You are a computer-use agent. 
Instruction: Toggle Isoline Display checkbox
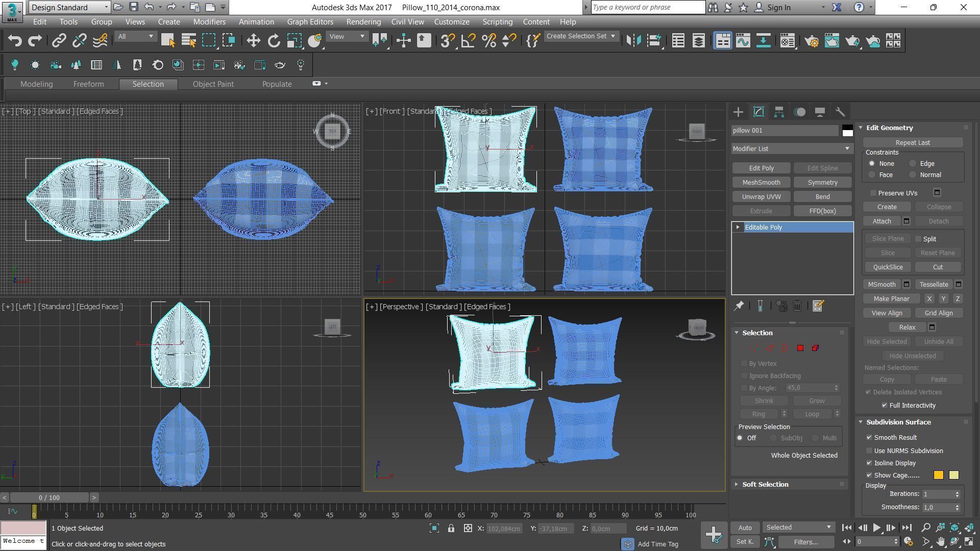click(x=869, y=463)
